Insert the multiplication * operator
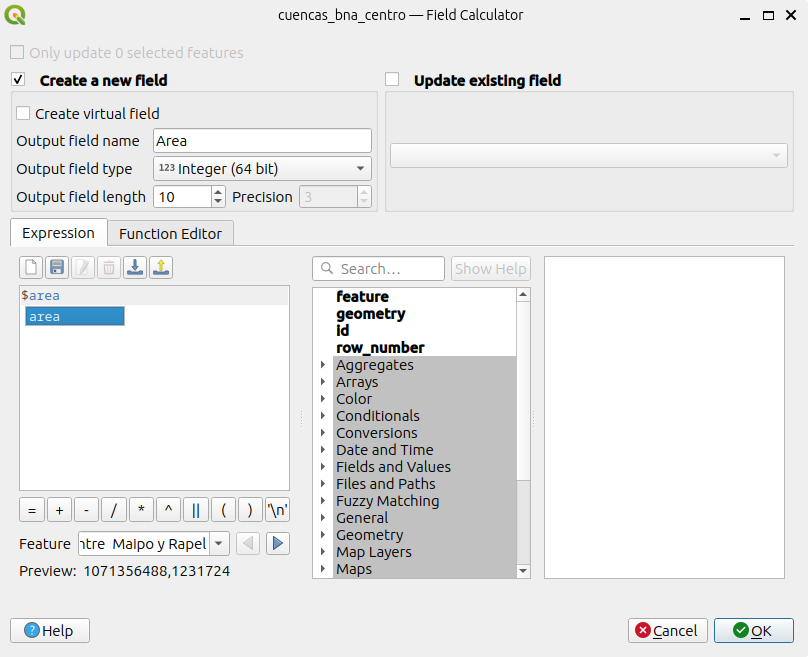The image size is (808, 657). click(x=141, y=510)
